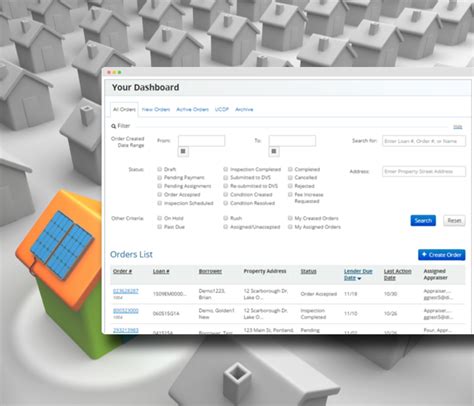Select the Active Orders tab
Viewport: 474px width, 406px height.
click(x=192, y=109)
